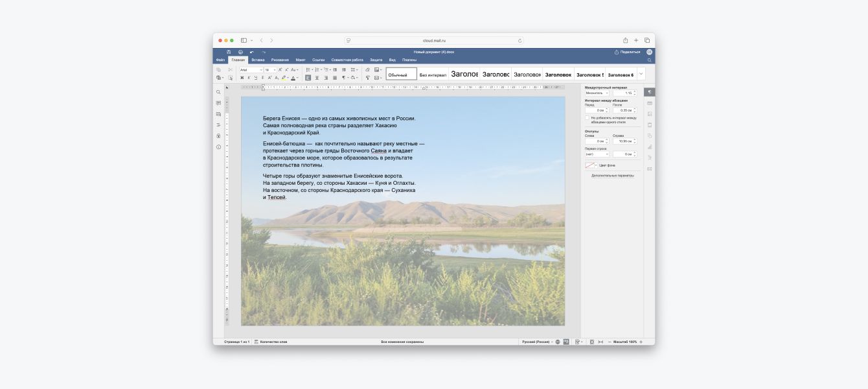Click the print icon in the title bar

click(240, 52)
